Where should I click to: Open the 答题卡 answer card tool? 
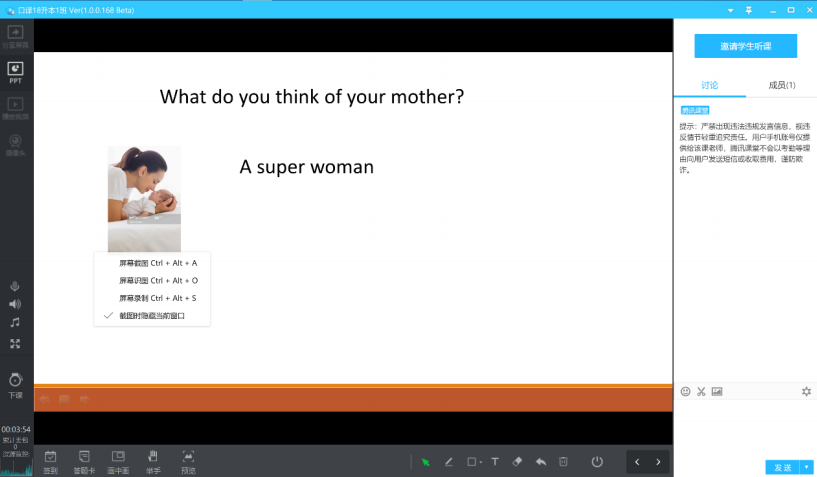[85, 461]
